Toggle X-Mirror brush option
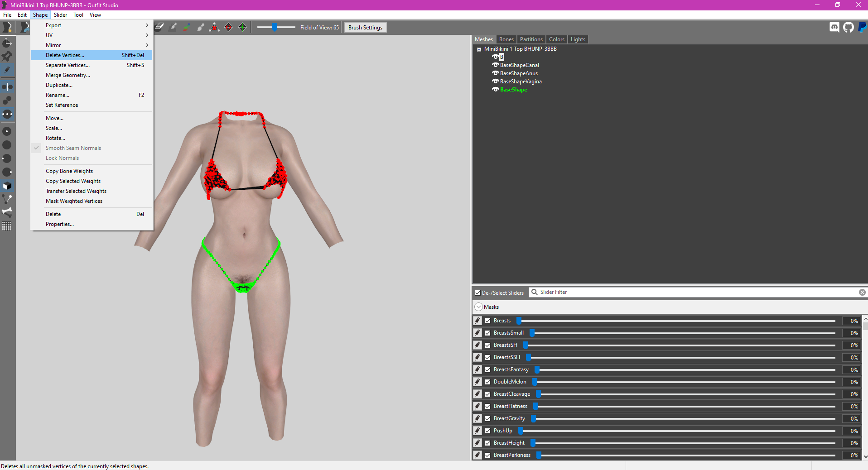 point(7,86)
